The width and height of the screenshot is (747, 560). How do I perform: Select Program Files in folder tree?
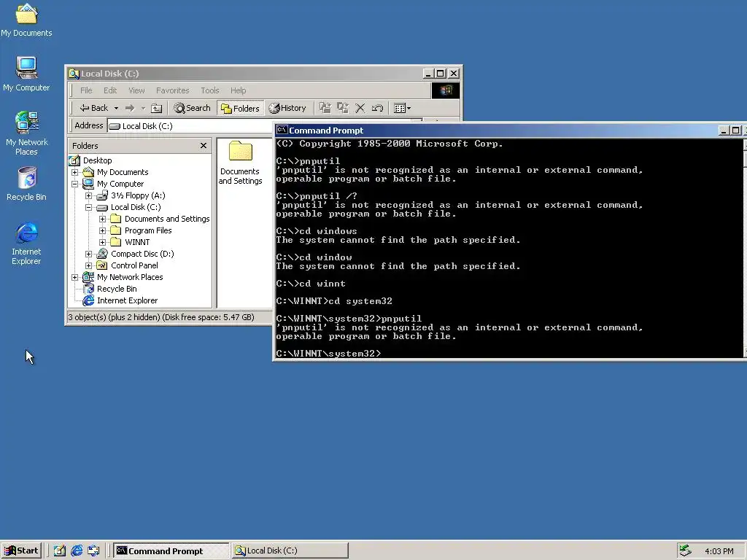147,230
